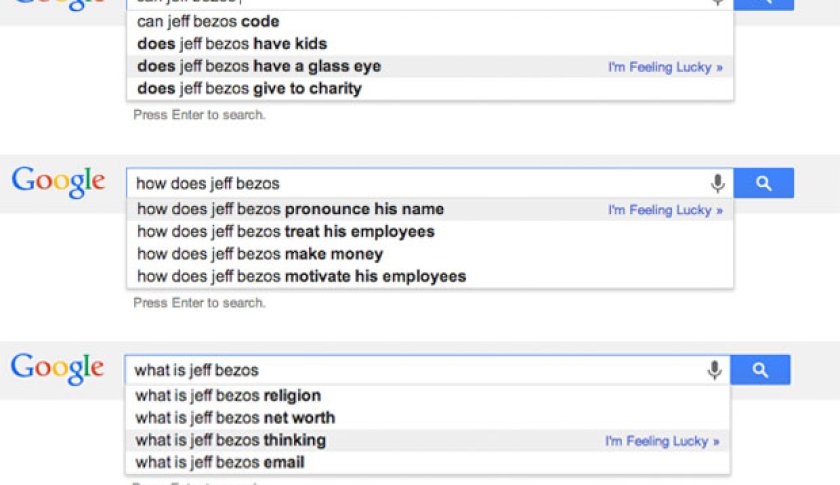The image size is (840, 485).
Task: Click I'm Feeling Lucky next to "glass eye"
Action: tap(665, 67)
